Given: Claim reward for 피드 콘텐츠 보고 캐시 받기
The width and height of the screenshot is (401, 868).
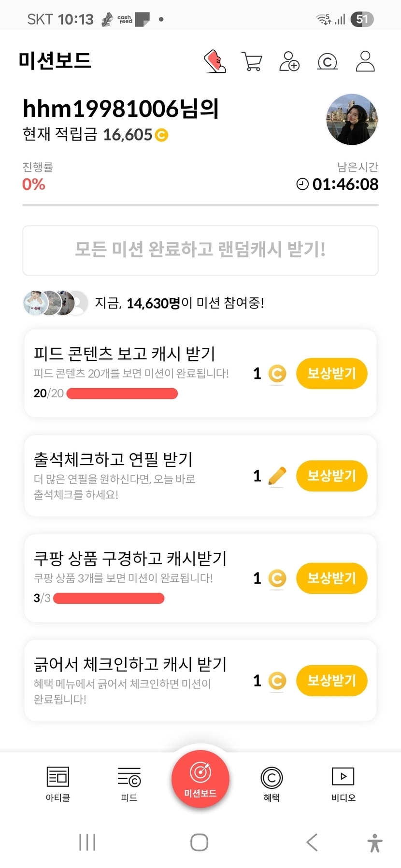Looking at the screenshot, I should click(331, 373).
